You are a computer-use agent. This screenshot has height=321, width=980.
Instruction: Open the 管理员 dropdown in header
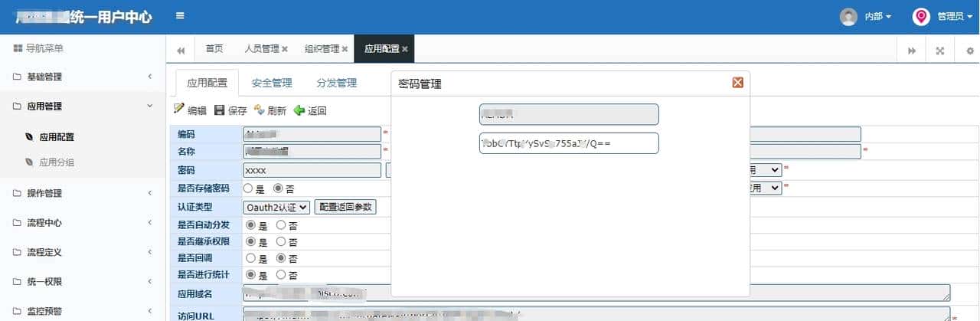point(955,17)
